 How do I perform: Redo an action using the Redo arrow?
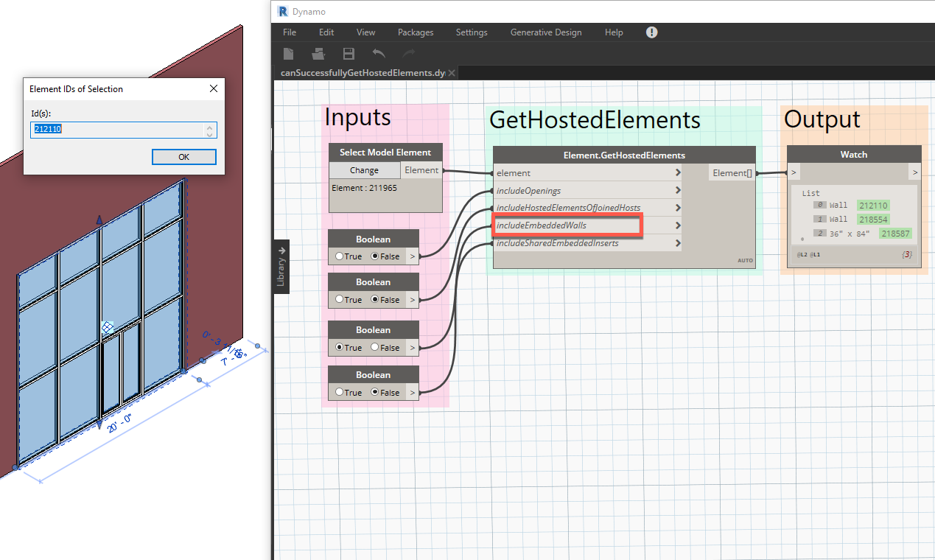[x=407, y=53]
